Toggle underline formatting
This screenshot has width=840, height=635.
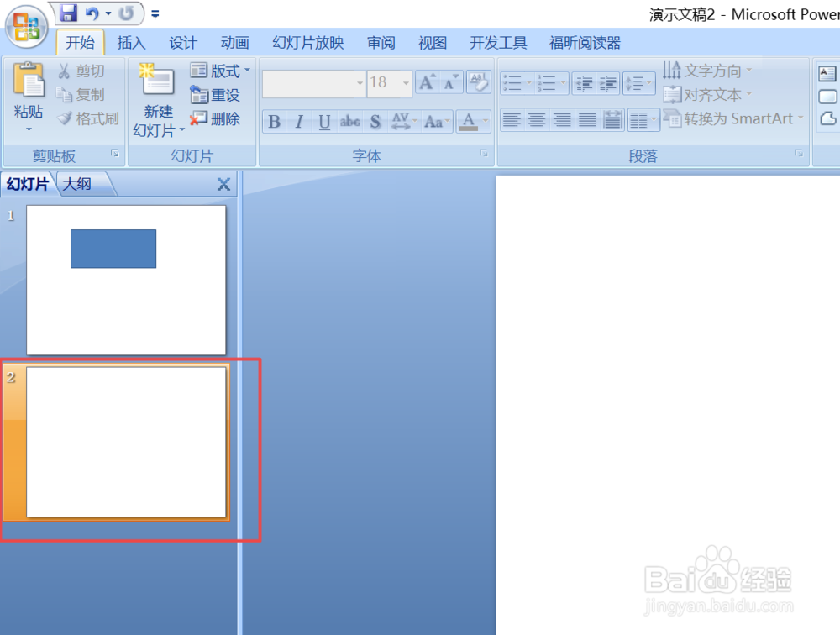[x=324, y=122]
